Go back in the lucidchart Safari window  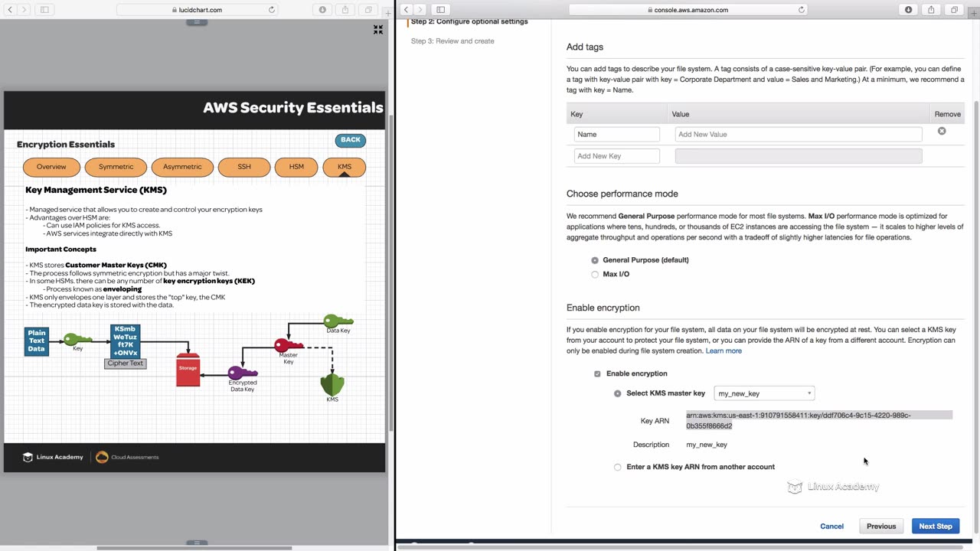pos(10,10)
